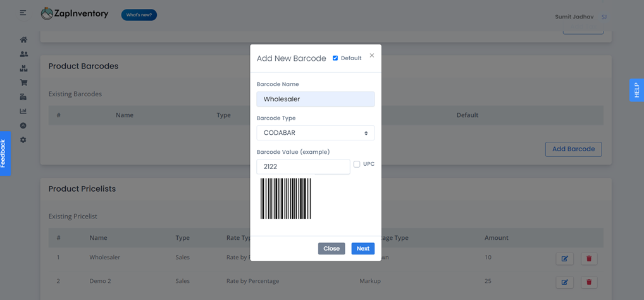Click the Barcode Value field showing 2122

pos(303,166)
